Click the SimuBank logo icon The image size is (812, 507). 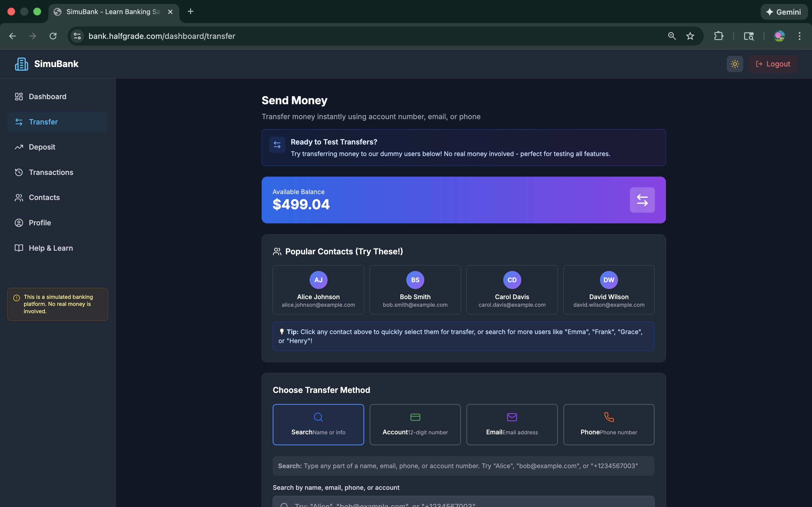pos(21,64)
